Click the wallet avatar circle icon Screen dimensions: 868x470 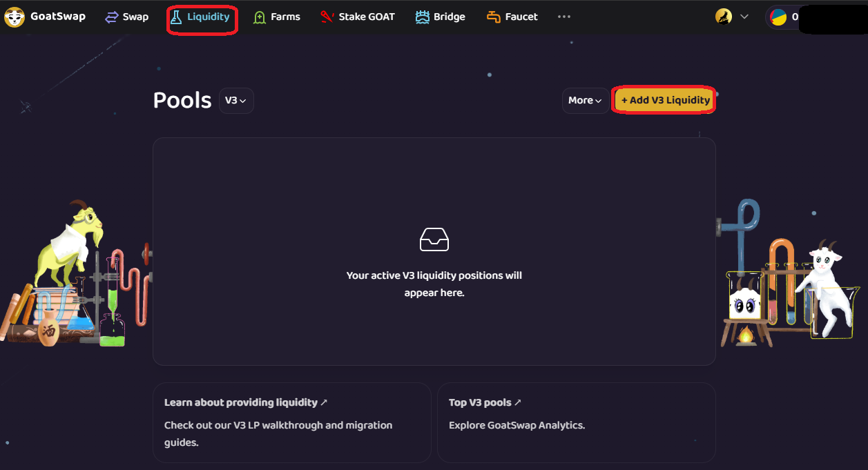[x=778, y=17]
